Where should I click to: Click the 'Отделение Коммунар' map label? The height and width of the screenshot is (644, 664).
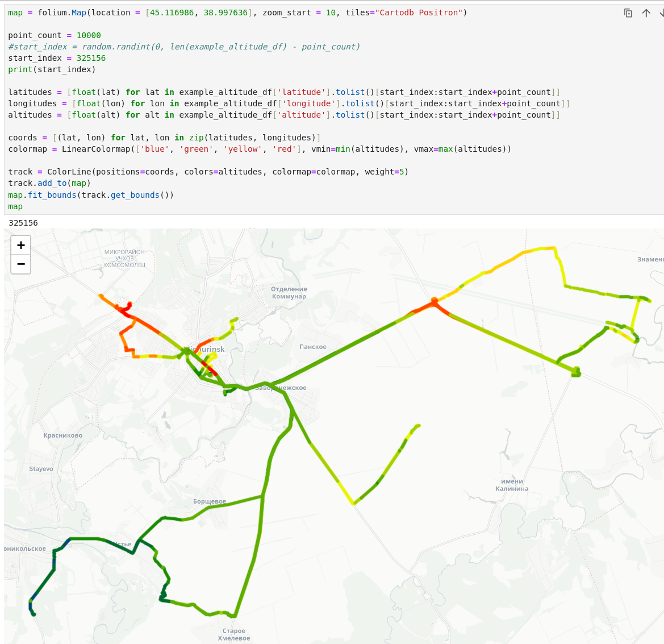[x=289, y=293]
